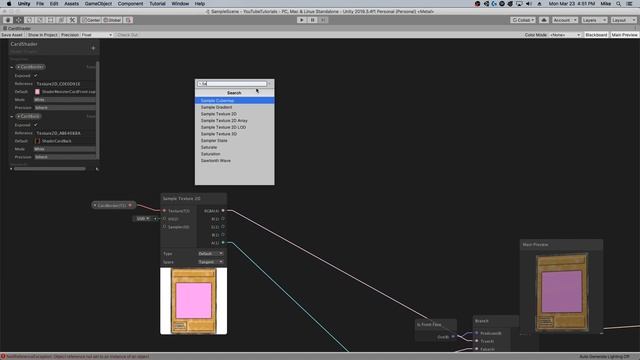
Task: Open the Account dropdown
Action: [x=564, y=20]
